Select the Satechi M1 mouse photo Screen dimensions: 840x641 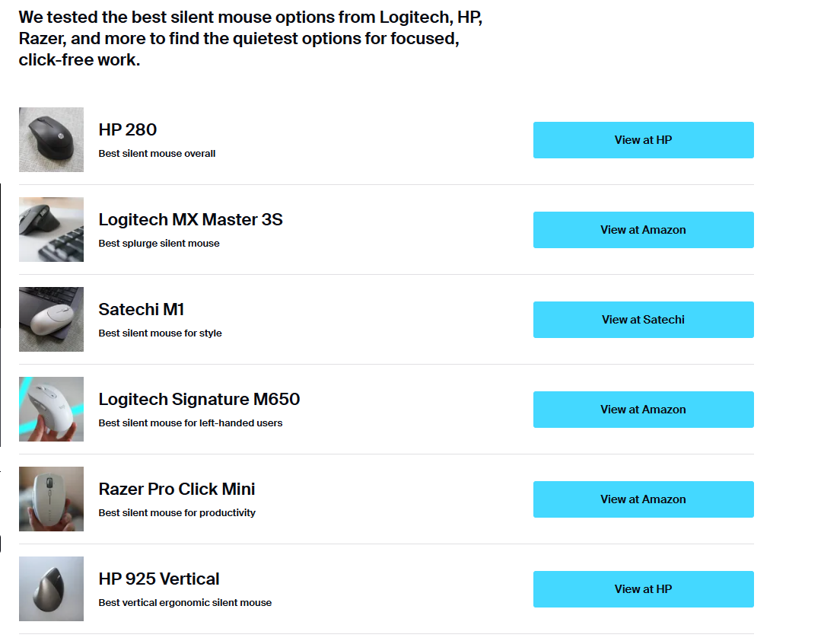51,319
